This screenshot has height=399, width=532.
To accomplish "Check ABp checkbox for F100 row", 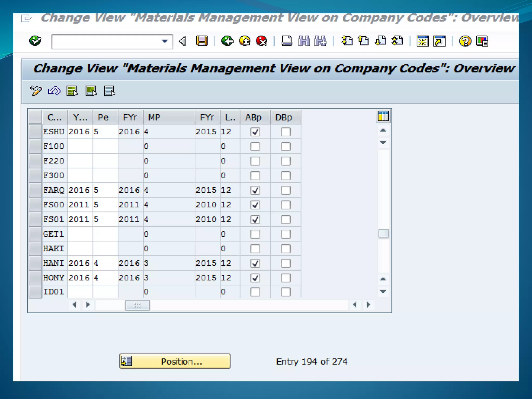I will [x=255, y=147].
